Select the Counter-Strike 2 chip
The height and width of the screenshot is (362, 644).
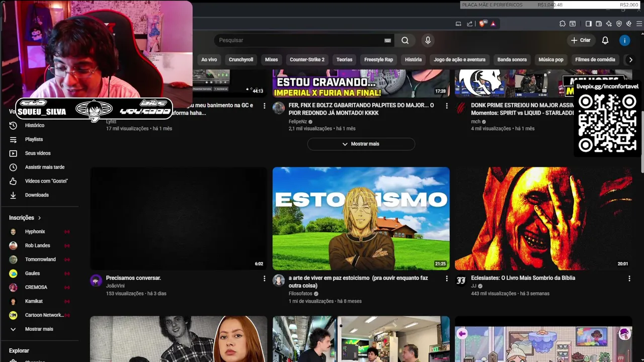tap(307, 59)
